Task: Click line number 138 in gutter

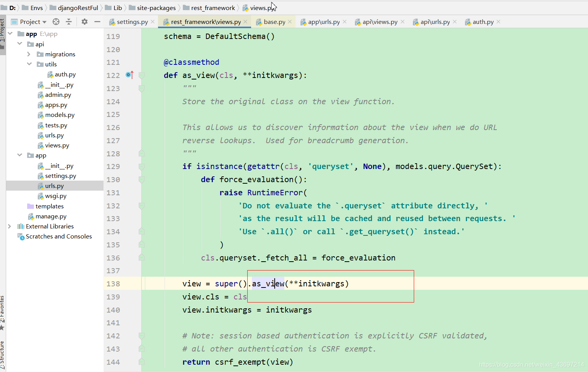Action: 113,284
